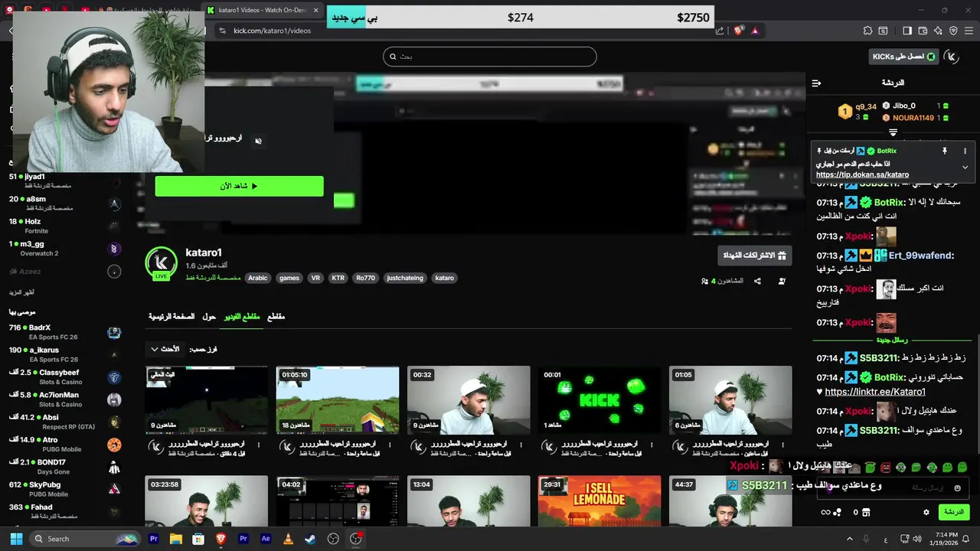Open SkyPubg channel in sidebar
This screenshot has width=980, height=551.
click(x=65, y=489)
